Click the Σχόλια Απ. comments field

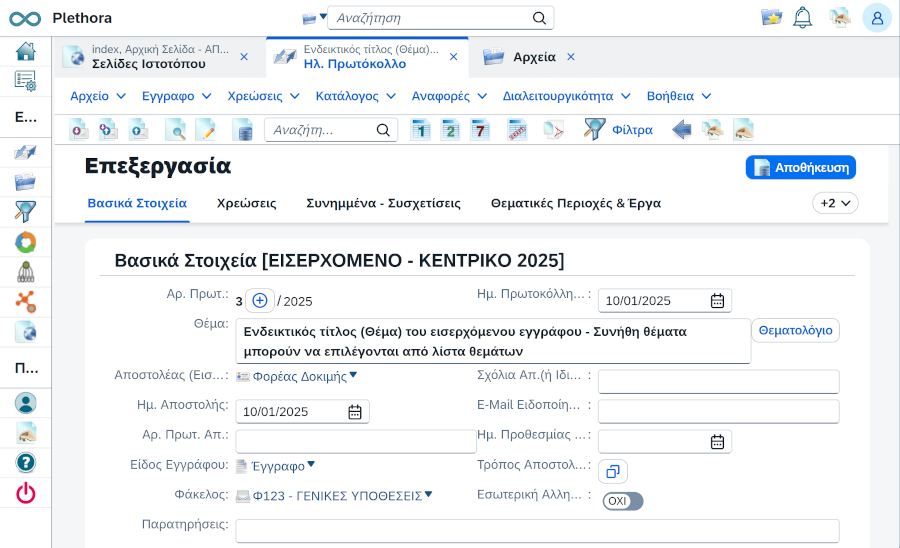719,382
